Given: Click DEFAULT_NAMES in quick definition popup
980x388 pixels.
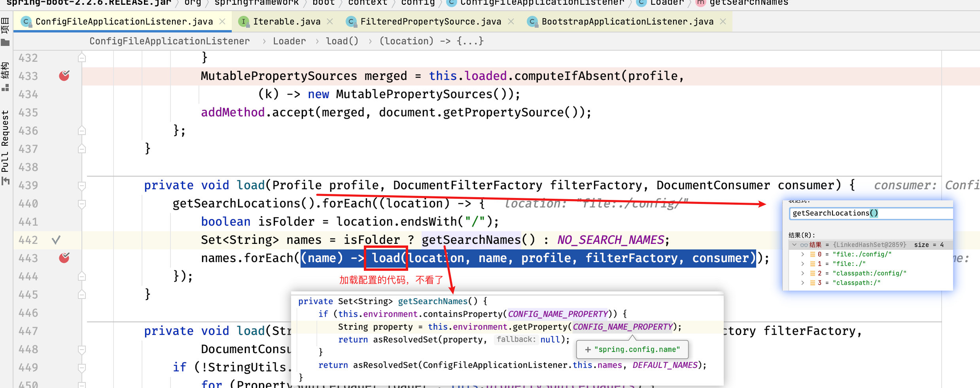Looking at the screenshot, I should (665, 365).
